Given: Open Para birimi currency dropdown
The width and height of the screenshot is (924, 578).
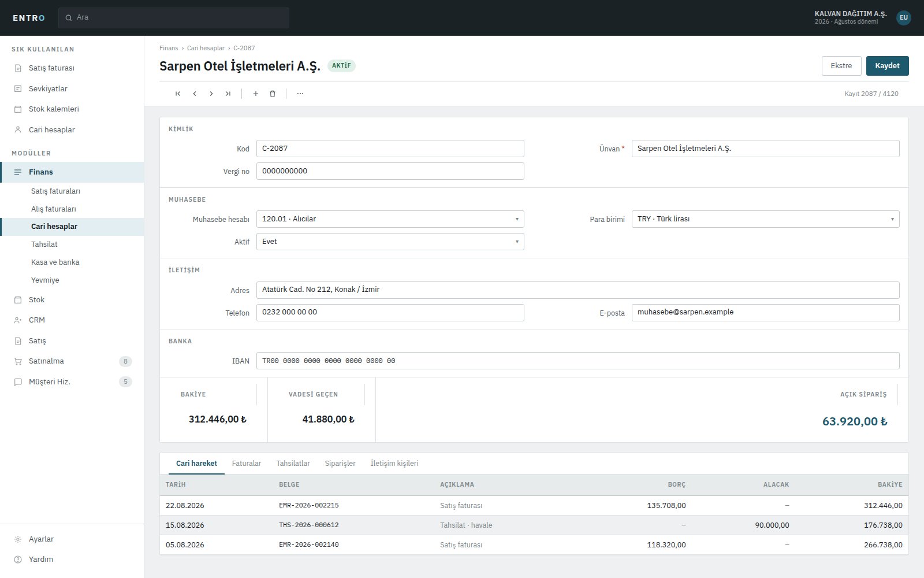Looking at the screenshot, I should coord(765,219).
